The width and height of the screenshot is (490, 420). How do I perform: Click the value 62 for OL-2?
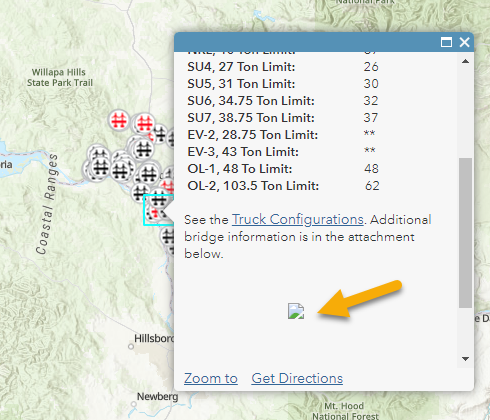pos(372,186)
